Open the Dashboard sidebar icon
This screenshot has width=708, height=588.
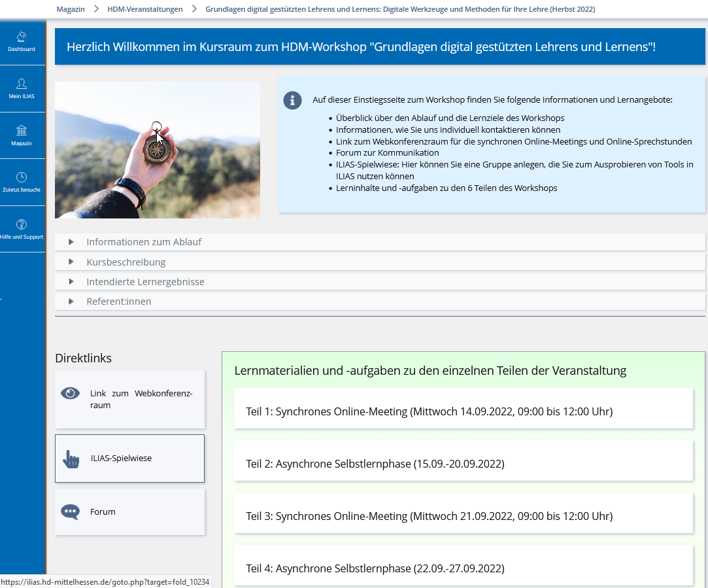click(x=22, y=37)
